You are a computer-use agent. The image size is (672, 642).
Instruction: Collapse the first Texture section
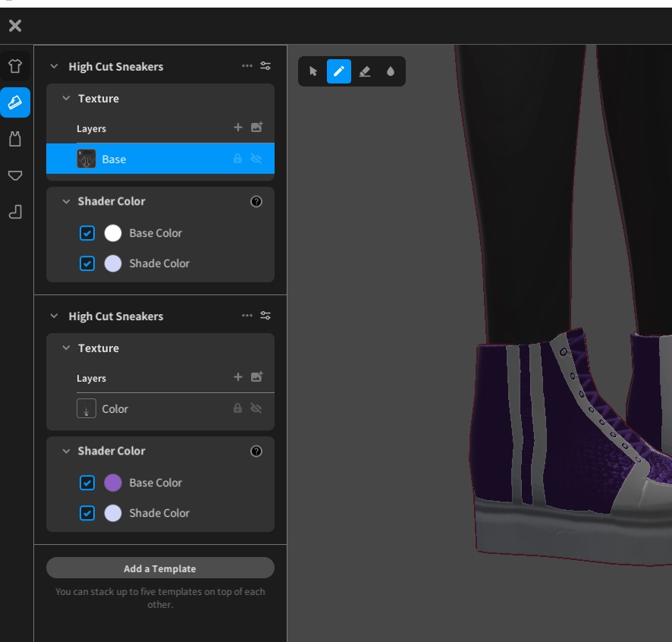point(64,98)
